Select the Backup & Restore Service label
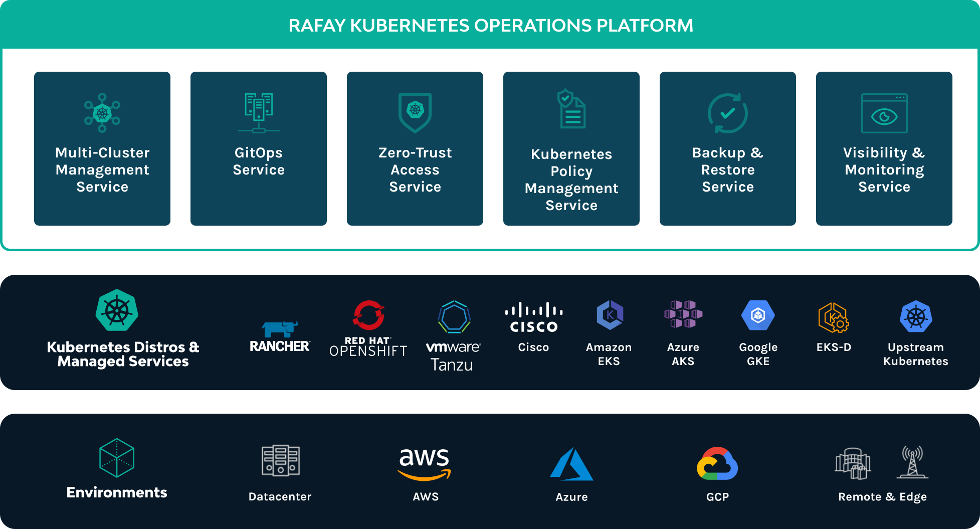The height and width of the screenshot is (529, 980). tap(728, 169)
